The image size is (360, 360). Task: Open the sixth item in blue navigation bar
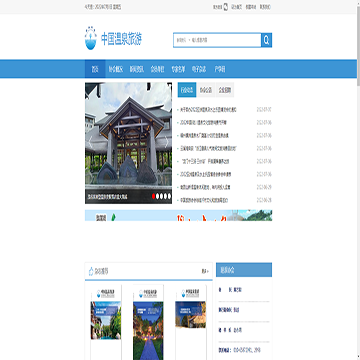tap(199, 69)
